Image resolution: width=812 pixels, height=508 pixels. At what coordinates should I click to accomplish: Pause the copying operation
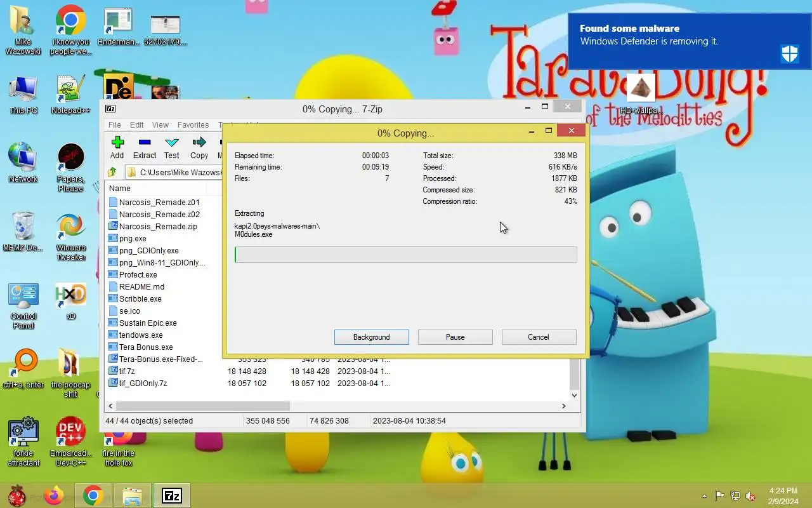[x=455, y=337]
